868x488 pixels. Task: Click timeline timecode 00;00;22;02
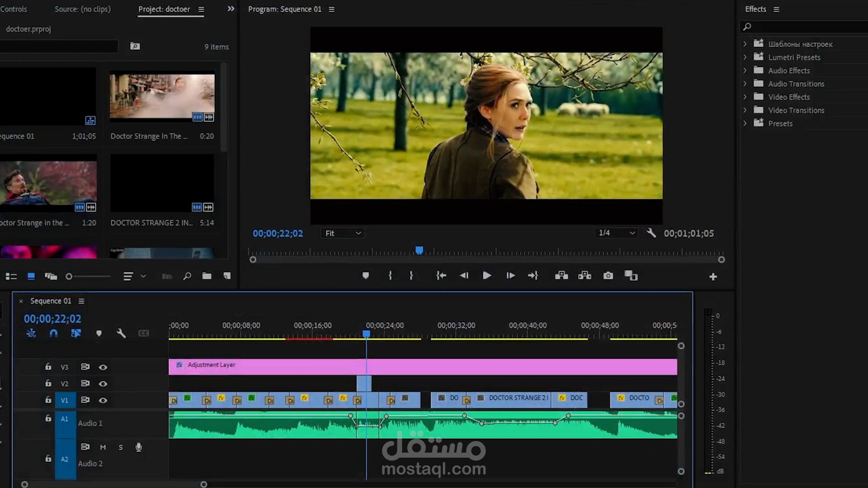click(x=52, y=319)
